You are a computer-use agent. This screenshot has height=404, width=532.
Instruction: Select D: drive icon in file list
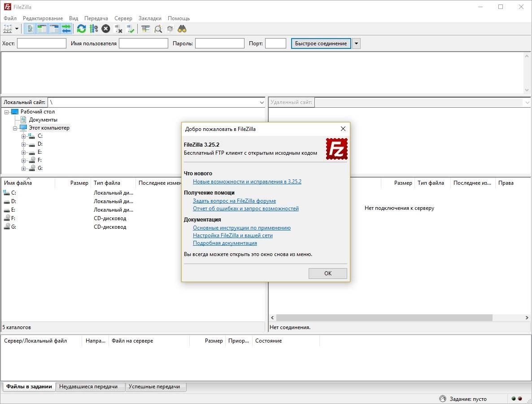coord(6,201)
